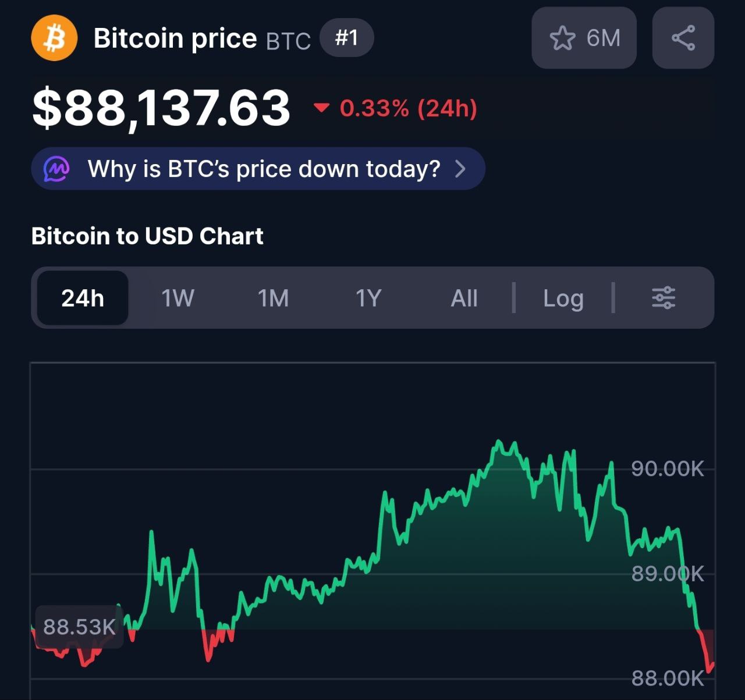Show the 1Y price chart
Screen dimensions: 745x700
click(368, 298)
